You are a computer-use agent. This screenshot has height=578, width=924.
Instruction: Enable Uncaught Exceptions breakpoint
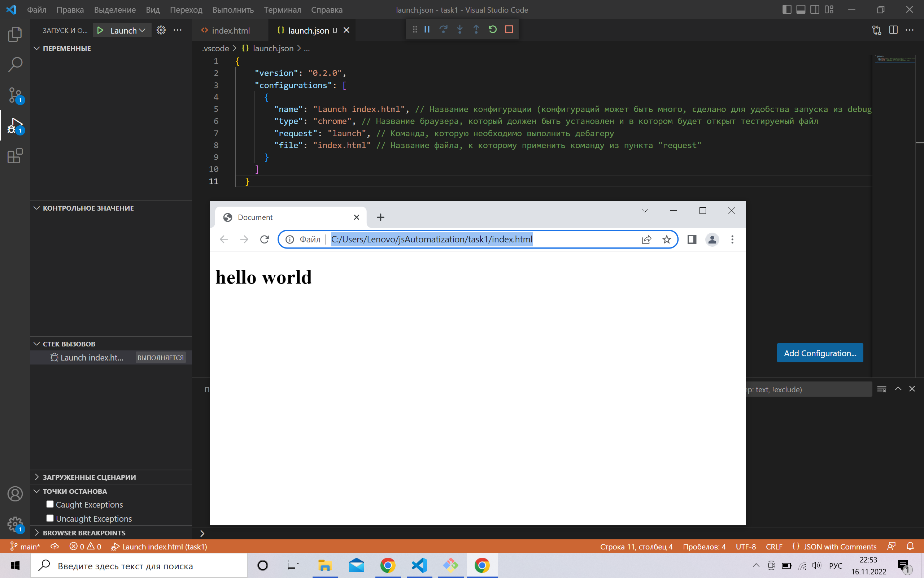tap(50, 518)
